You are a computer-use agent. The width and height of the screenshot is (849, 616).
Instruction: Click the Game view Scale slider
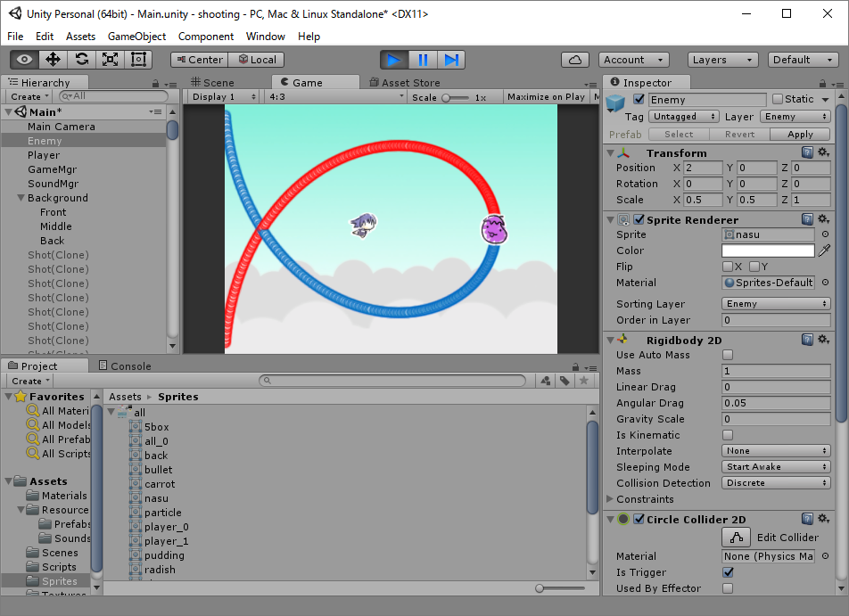pyautogui.click(x=456, y=98)
